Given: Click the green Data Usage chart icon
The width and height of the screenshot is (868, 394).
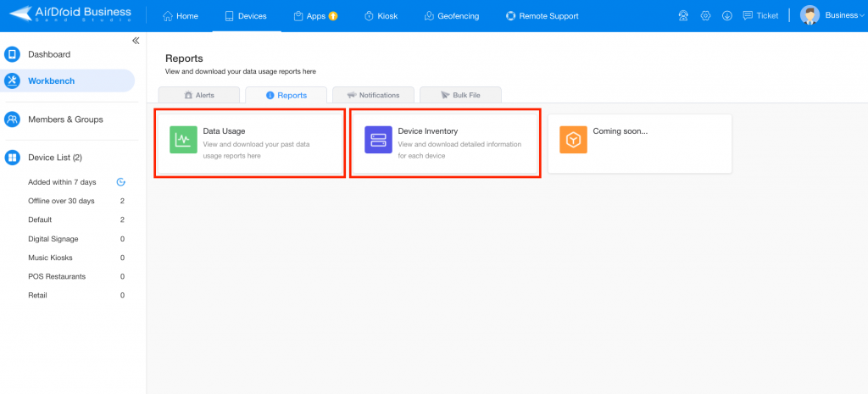Looking at the screenshot, I should click(183, 140).
